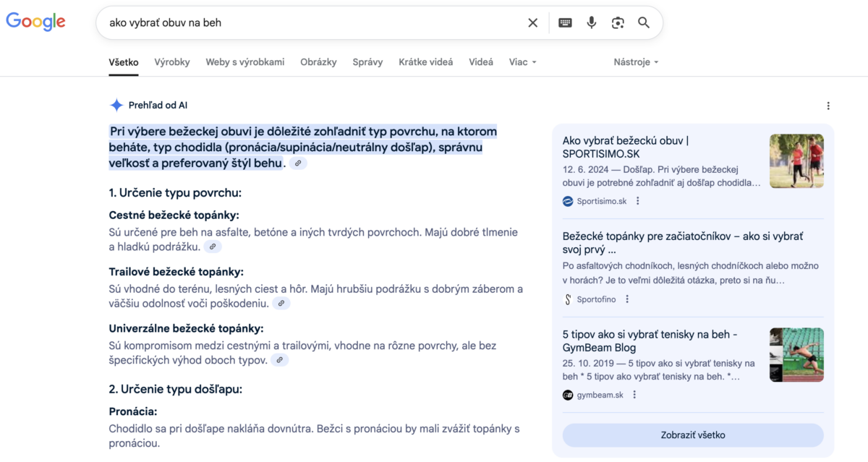Click the Sportisimo.sk site favicon
Screen dimensions: 868x462
(x=568, y=201)
